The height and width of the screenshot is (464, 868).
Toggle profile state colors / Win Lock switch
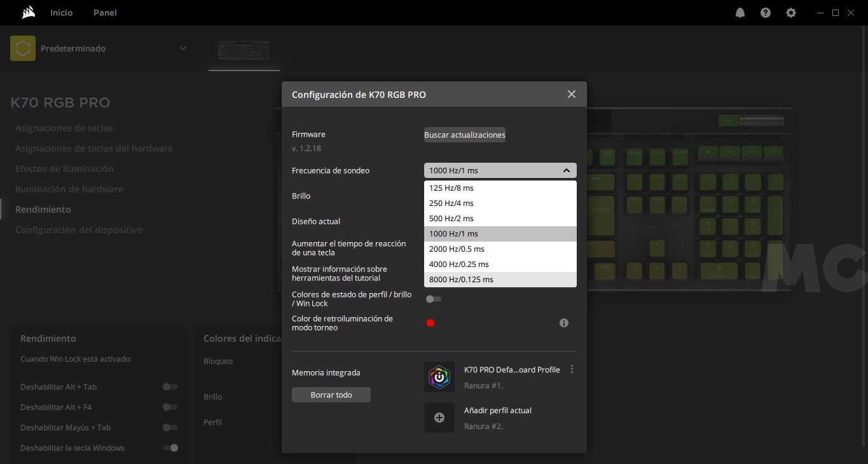click(434, 299)
